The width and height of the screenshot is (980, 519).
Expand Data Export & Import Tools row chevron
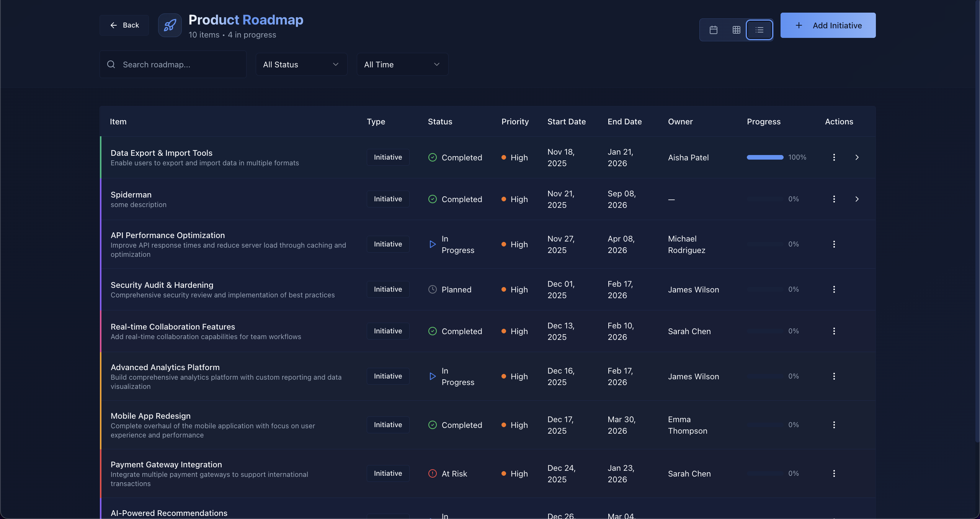[857, 157]
